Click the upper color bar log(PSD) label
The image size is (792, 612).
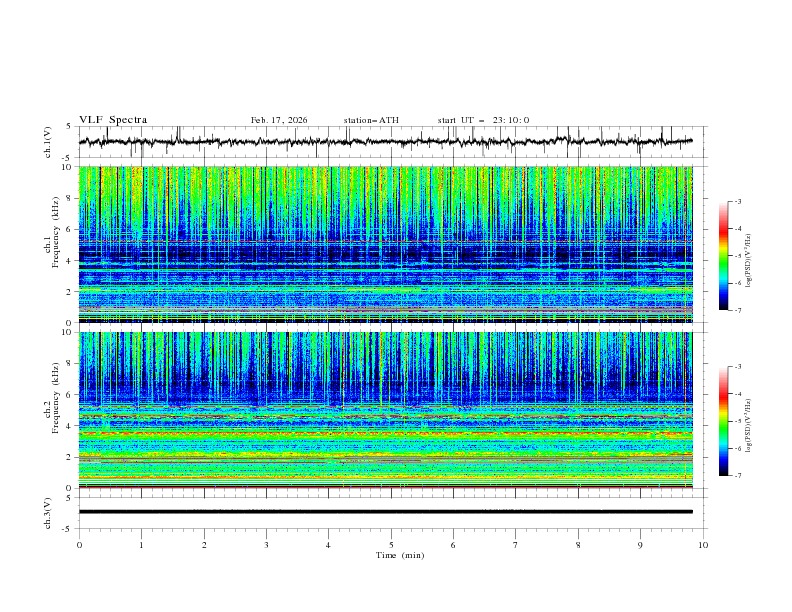point(748,261)
